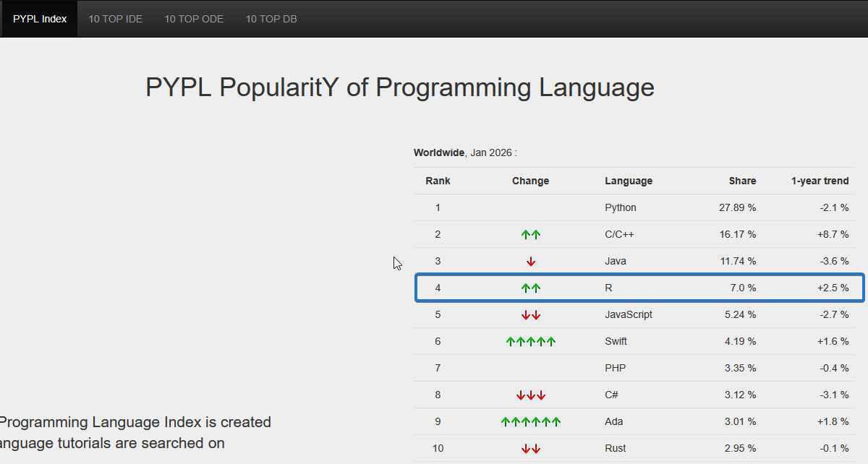868x464 pixels.
Task: Go to the 10 TOP DB tab
Action: (271, 19)
